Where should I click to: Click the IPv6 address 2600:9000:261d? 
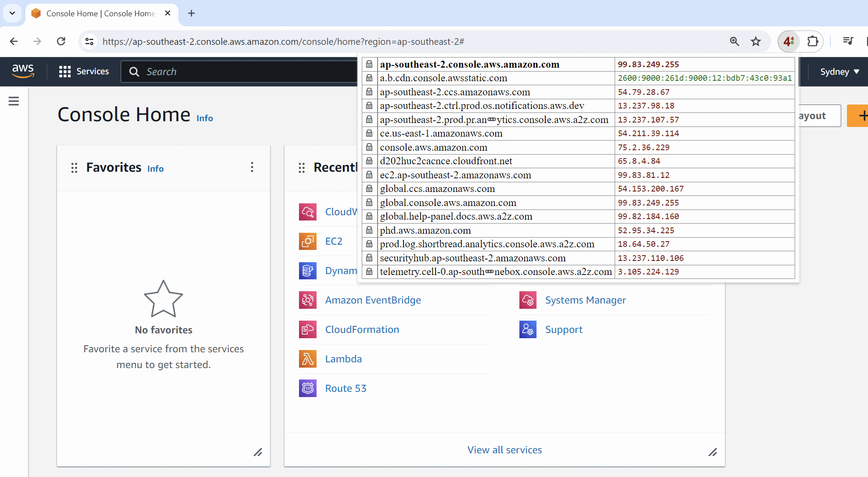click(705, 78)
